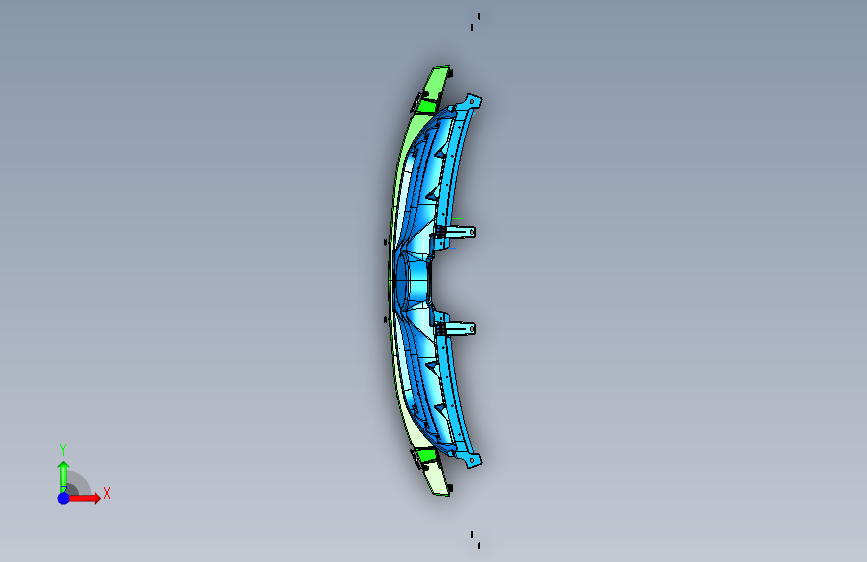Select the top bright green clip block
Screen dimensions: 867x562
click(427, 106)
